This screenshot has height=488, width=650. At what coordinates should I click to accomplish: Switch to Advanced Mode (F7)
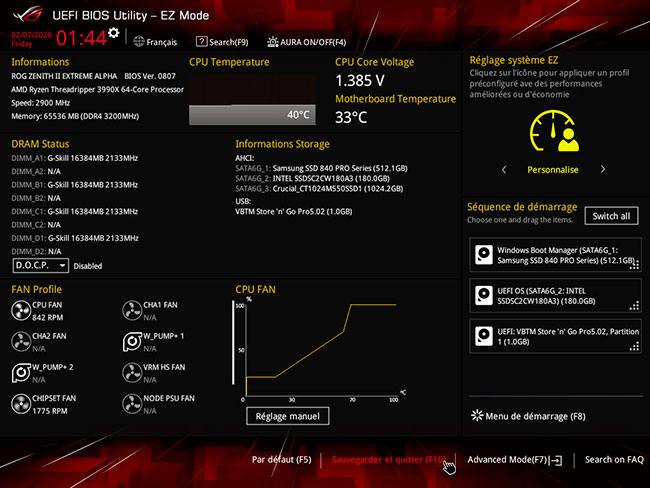point(514,460)
